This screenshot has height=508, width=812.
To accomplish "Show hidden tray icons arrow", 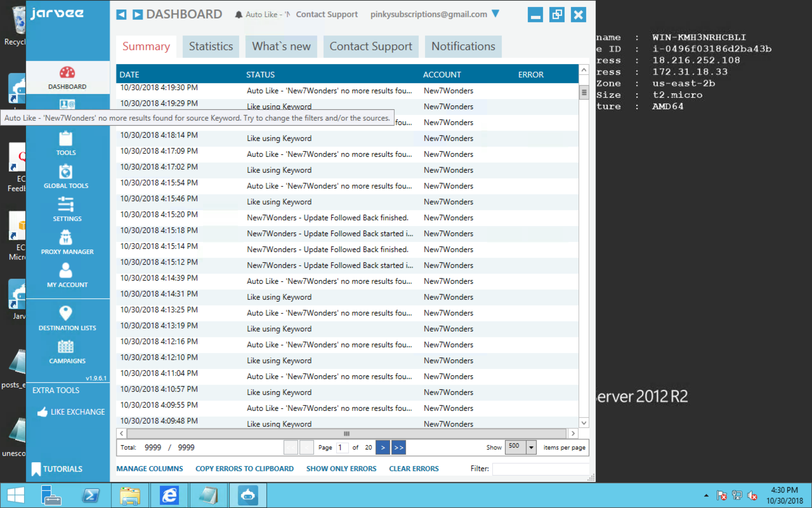I will pos(706,495).
